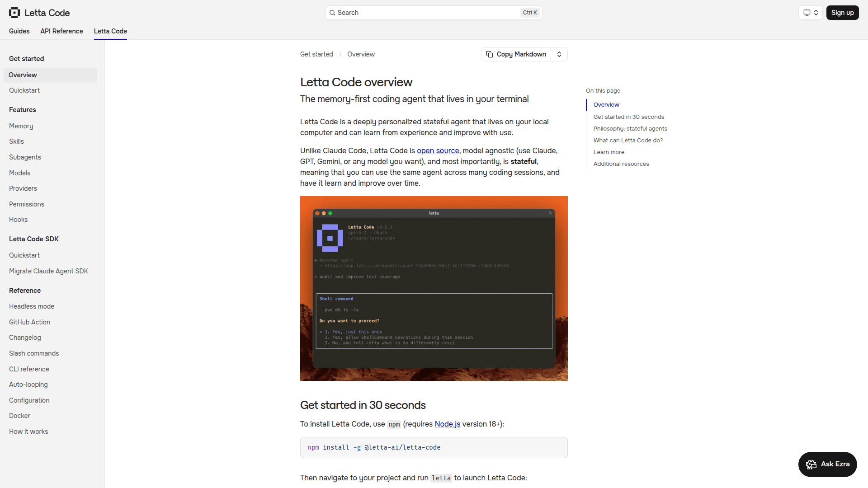The image size is (868, 488).
Task: Select Memory under Features
Action: click(x=21, y=126)
